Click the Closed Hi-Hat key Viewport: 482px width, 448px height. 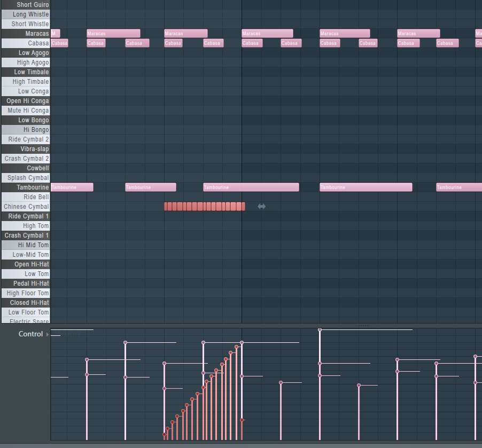coord(26,302)
